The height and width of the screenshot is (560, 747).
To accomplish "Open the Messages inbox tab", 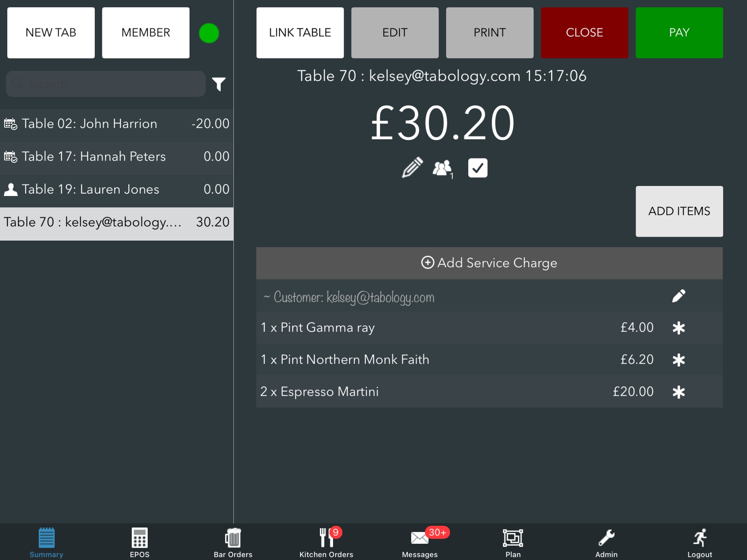I will click(419, 542).
